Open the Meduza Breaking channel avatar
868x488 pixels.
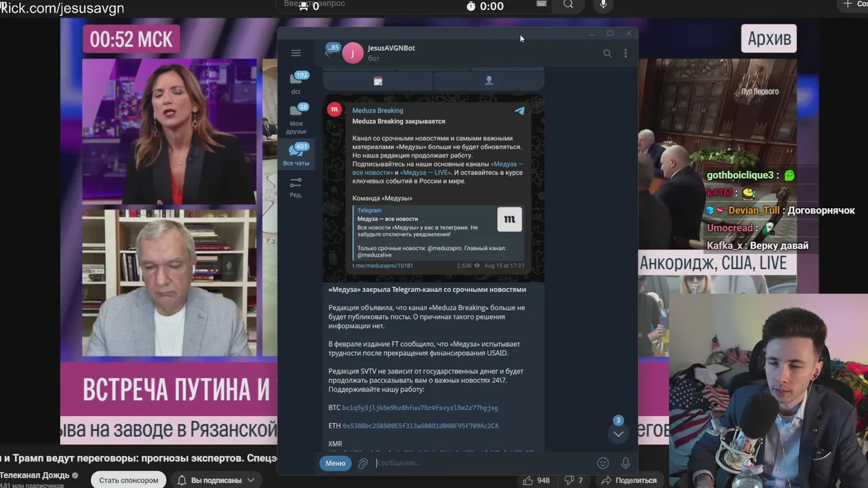(x=334, y=109)
